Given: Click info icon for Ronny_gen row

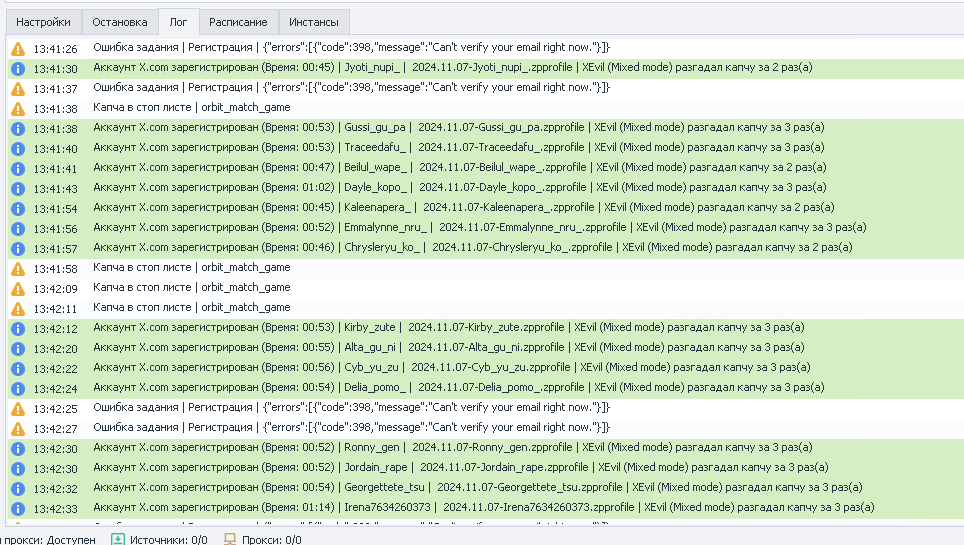Looking at the screenshot, I should (x=18, y=448).
